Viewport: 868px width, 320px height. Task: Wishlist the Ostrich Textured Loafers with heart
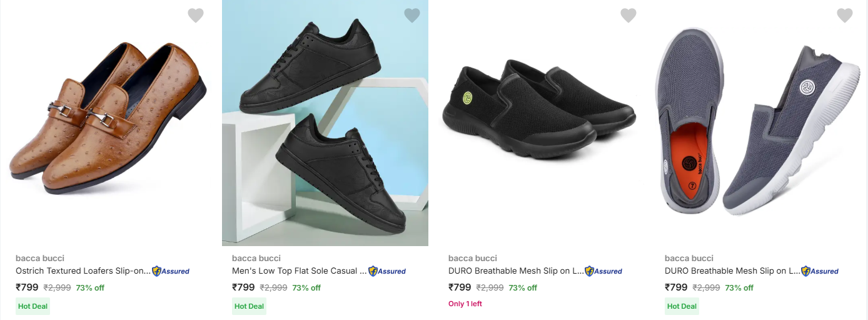pyautogui.click(x=196, y=16)
